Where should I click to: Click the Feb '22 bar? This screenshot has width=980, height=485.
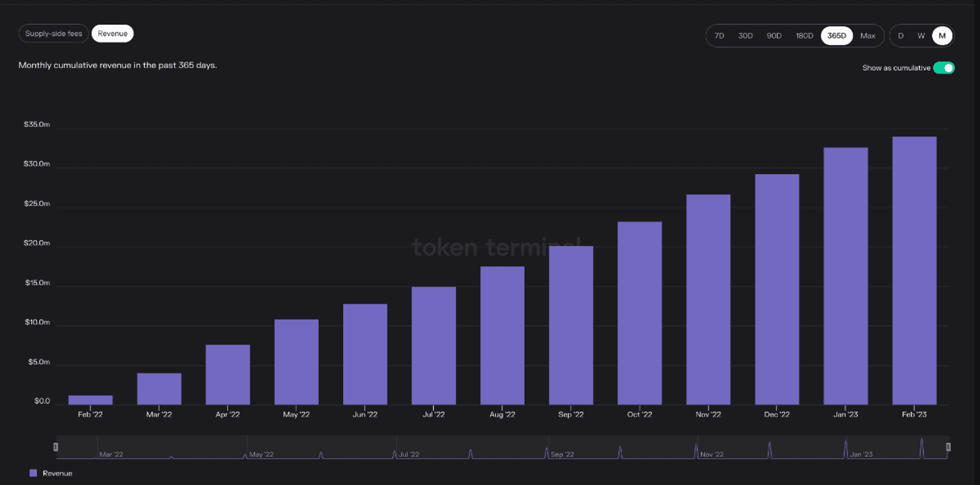pos(90,400)
